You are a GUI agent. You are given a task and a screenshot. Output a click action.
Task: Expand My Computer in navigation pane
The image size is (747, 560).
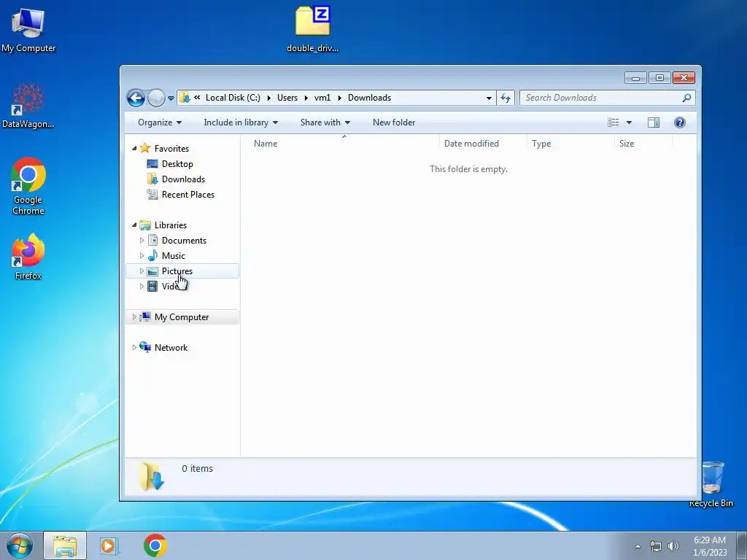point(134,316)
